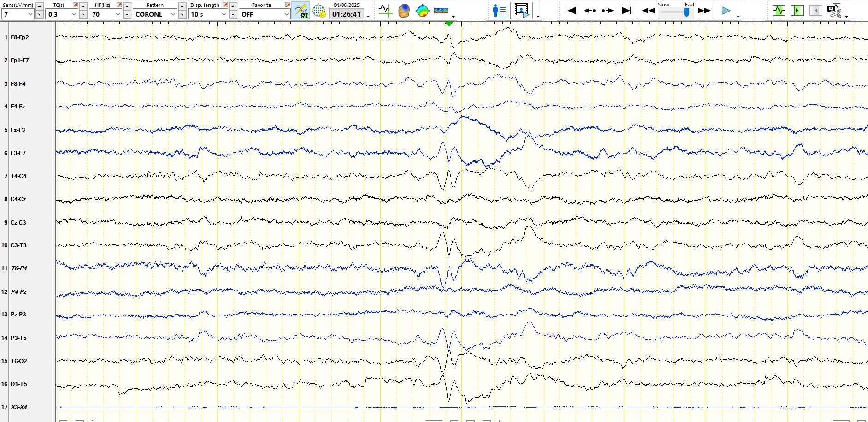The height and width of the screenshot is (422, 868).
Task: Select channel 10 C3-T3 label
Action: coord(18,245)
